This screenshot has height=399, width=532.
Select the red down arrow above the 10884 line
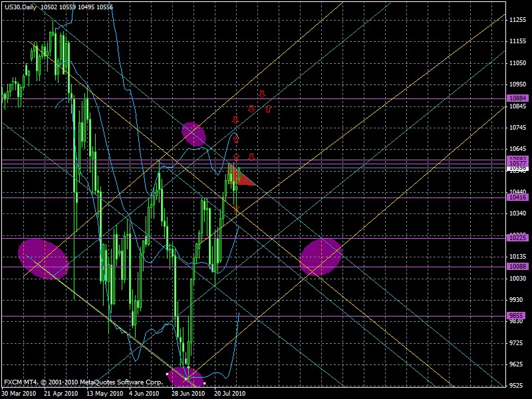click(x=261, y=94)
